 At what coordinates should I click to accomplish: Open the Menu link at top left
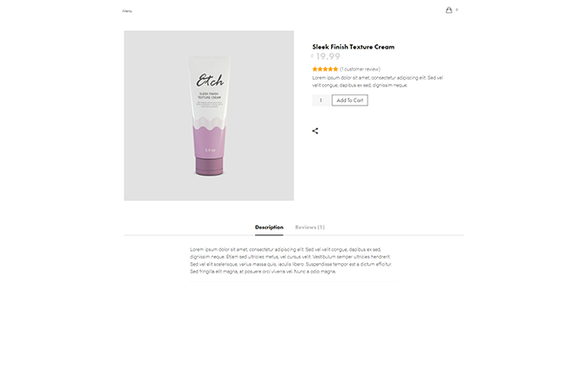pyautogui.click(x=127, y=11)
